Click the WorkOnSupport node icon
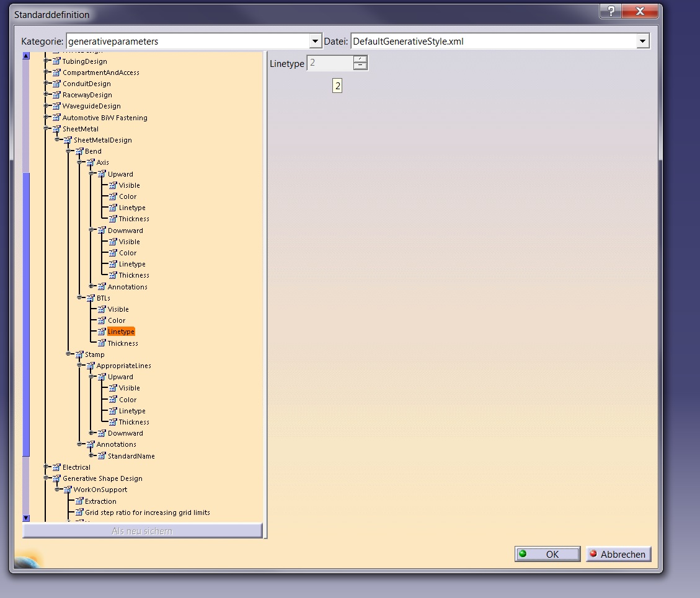This screenshot has height=598, width=700. pos(68,490)
